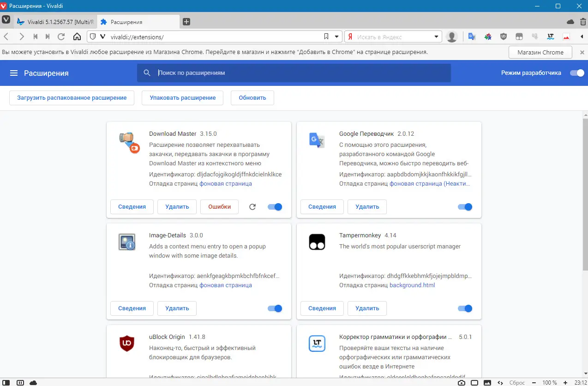Toggle the side panel from status bar
This screenshot has width=588, height=386.
(x=6, y=382)
